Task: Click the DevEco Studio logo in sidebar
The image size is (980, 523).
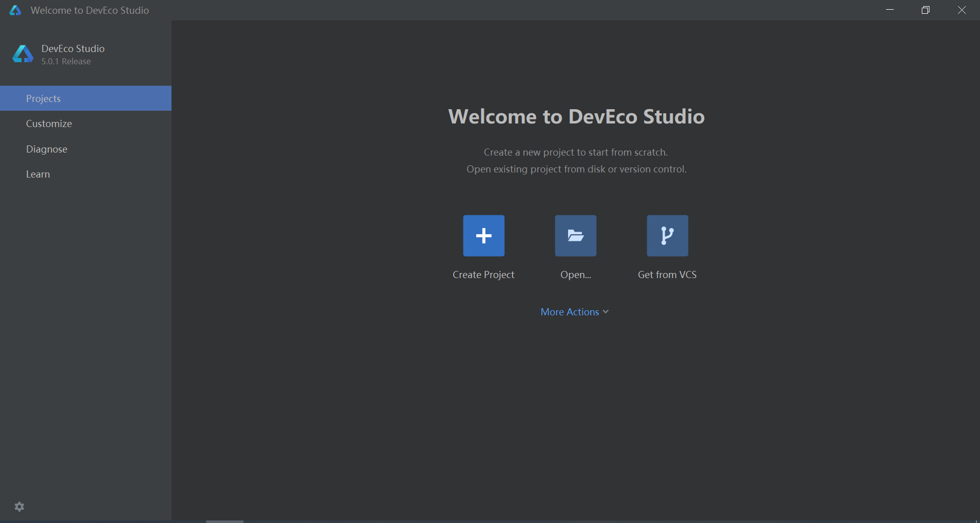Action: (23, 54)
